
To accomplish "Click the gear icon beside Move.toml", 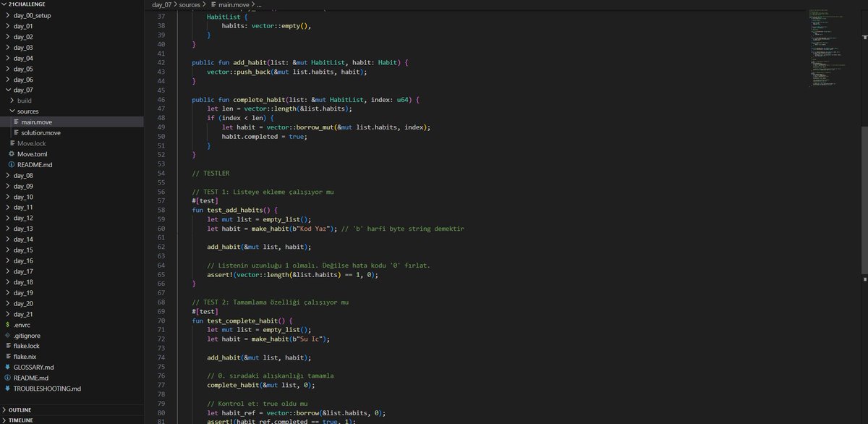I will pyautogui.click(x=12, y=154).
